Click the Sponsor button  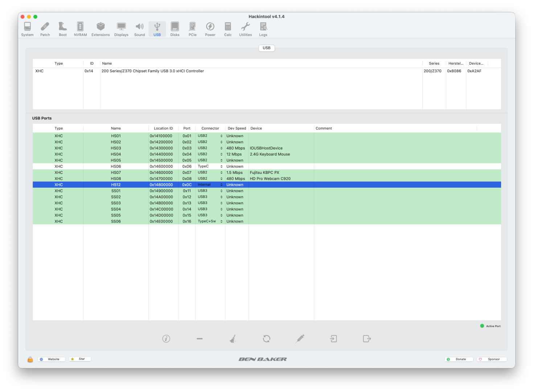pos(492,359)
